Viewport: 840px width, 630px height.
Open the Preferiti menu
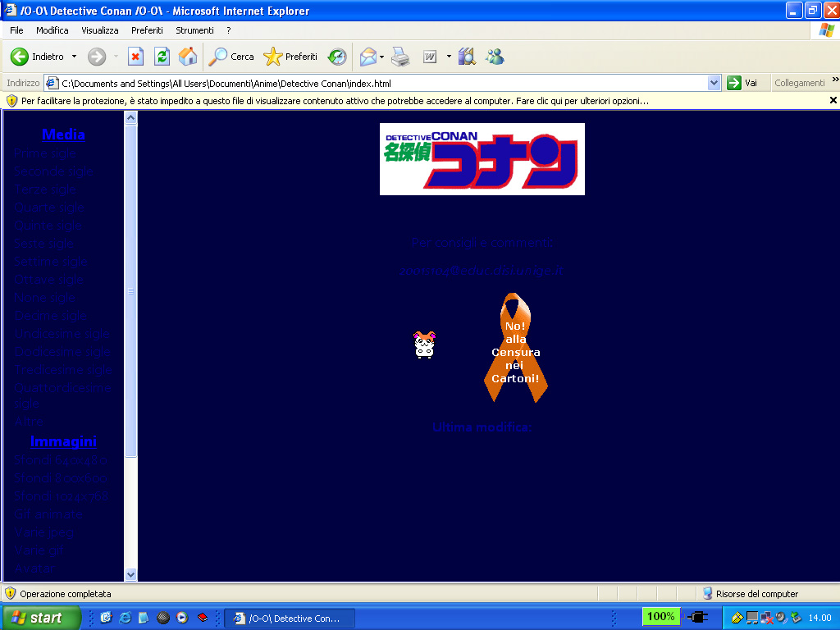click(147, 30)
